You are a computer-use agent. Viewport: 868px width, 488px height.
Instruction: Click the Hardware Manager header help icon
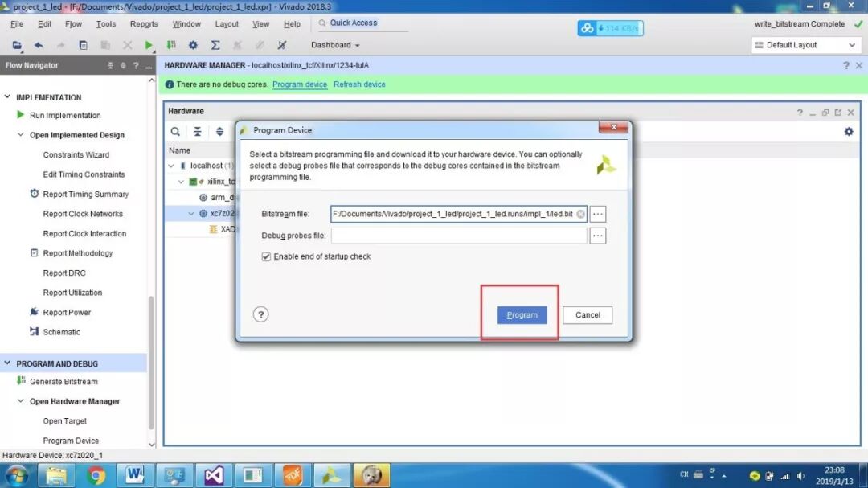[845, 65]
